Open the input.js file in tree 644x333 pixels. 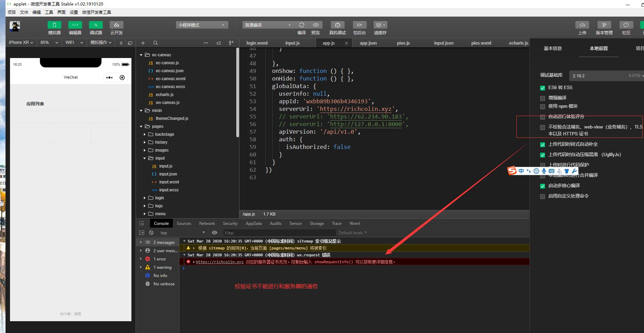pos(166,166)
